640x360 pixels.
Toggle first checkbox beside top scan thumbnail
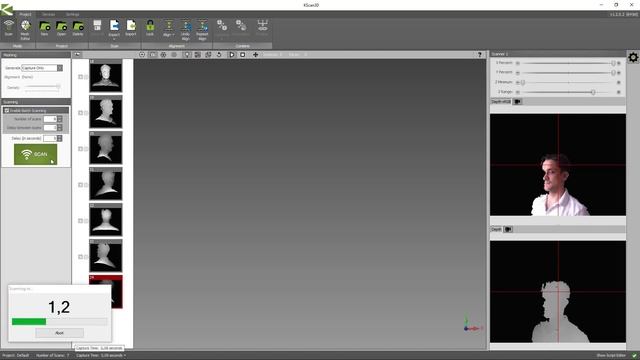click(x=80, y=77)
